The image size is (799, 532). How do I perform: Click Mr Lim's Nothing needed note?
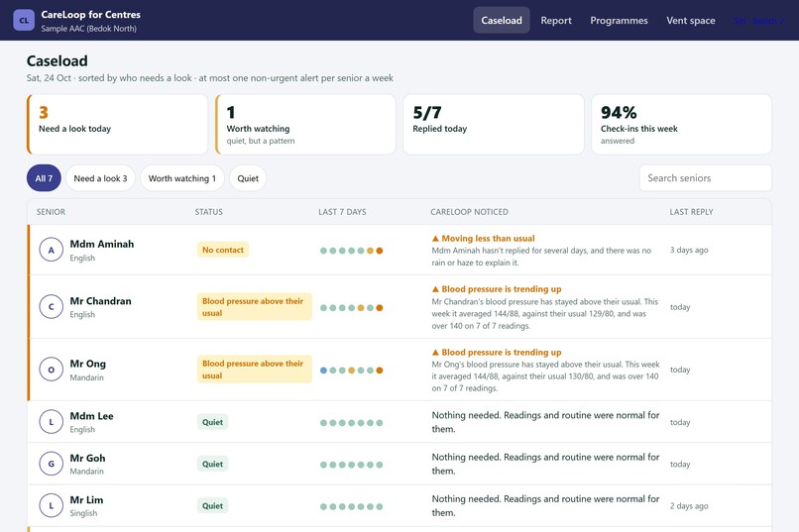coord(546,505)
